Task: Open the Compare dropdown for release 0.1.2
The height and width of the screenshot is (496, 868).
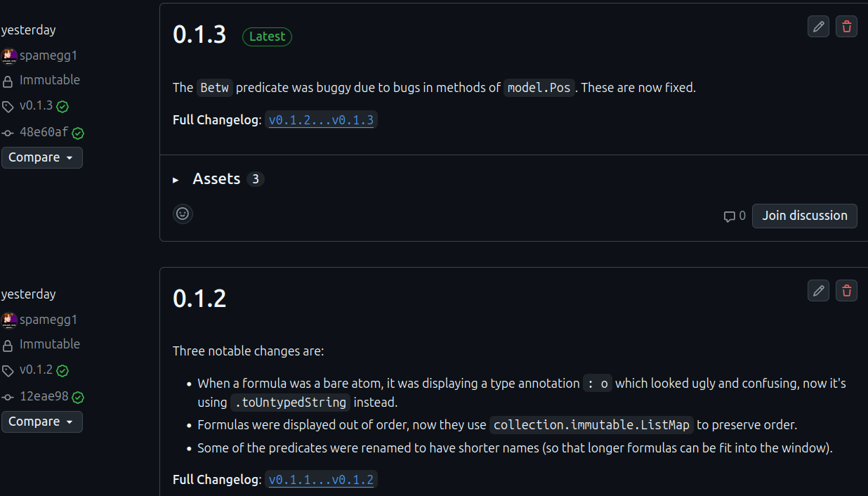Action: click(x=41, y=422)
